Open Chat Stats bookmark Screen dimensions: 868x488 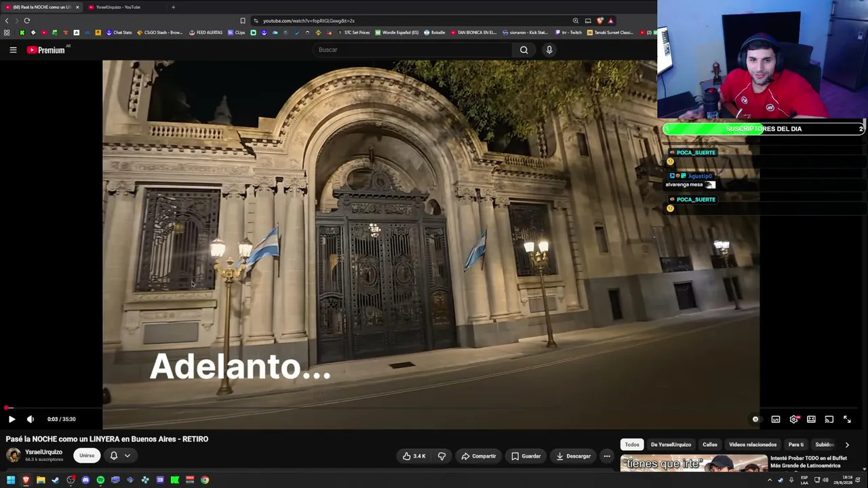tap(119, 33)
